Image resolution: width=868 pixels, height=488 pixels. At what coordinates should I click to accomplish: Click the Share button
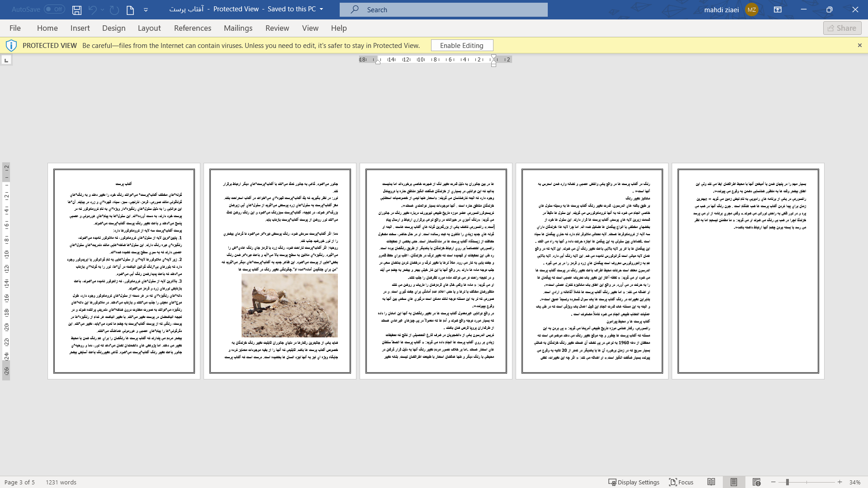click(x=842, y=28)
